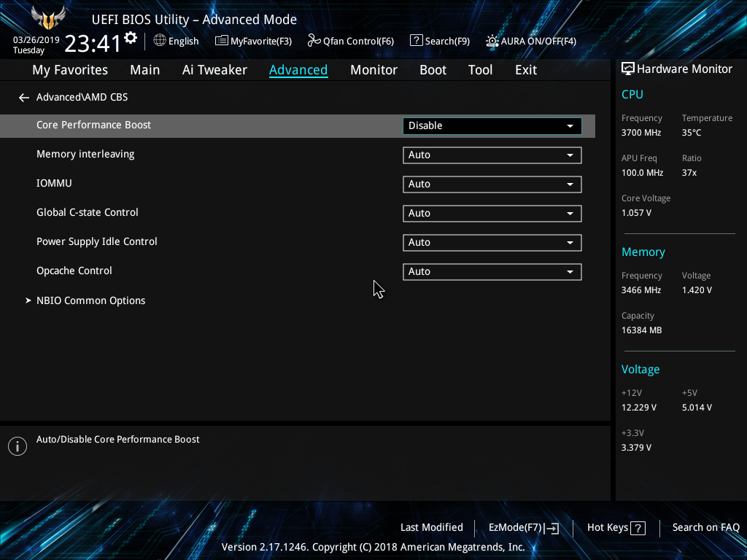This screenshot has height=560, width=747.
Task: Select the Core Performance Boost label
Action: (94, 125)
